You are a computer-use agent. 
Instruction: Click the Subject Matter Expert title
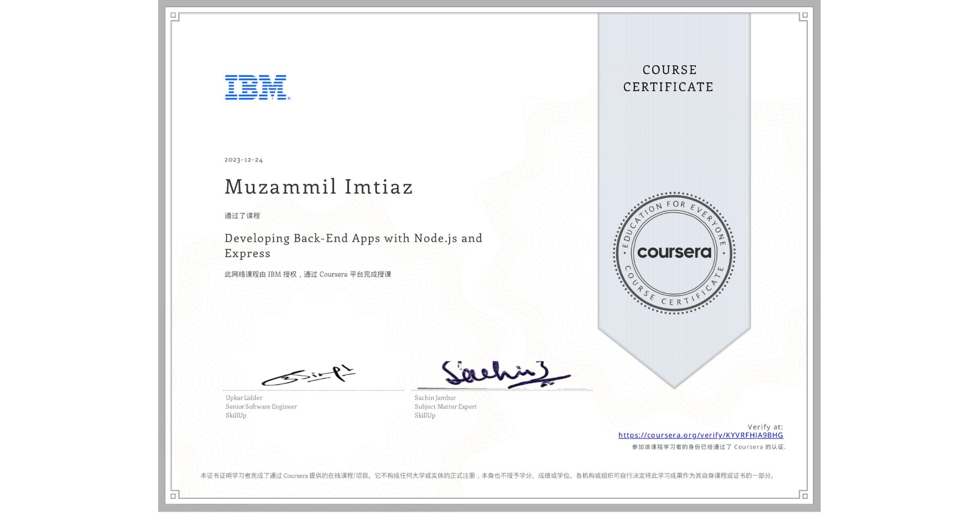tap(445, 406)
